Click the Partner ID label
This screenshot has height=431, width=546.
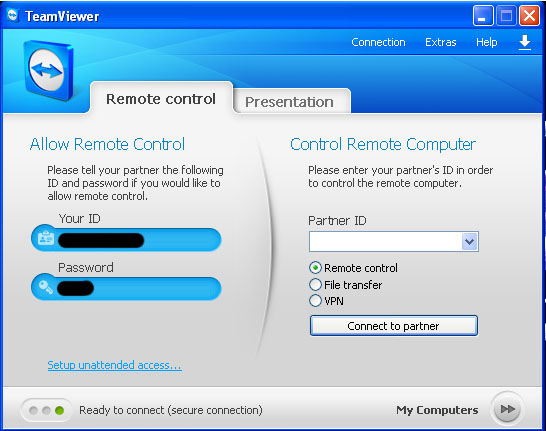pyautogui.click(x=337, y=220)
